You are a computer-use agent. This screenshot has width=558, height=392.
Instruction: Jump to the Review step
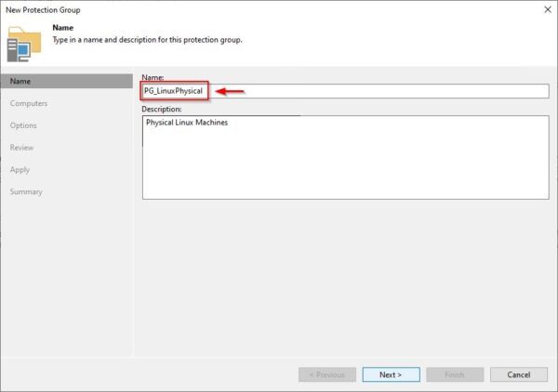tap(21, 148)
